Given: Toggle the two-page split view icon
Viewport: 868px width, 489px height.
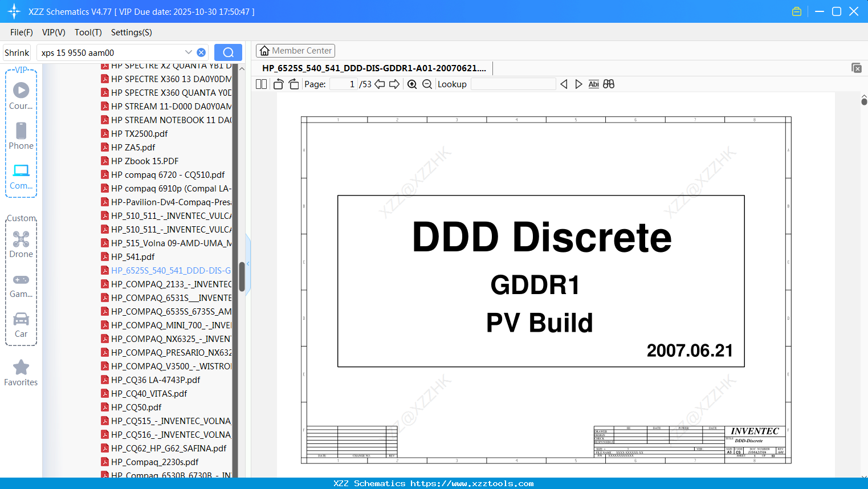Looking at the screenshot, I should pos(262,84).
